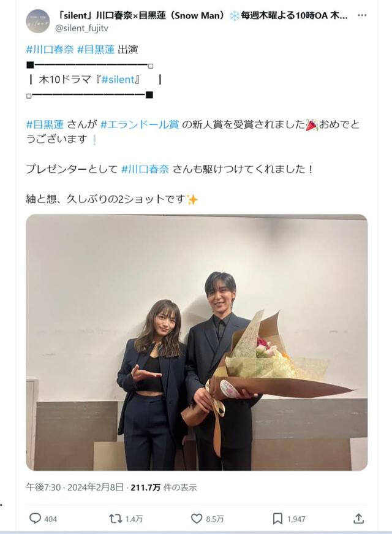Click the @silent_fujitv handle
Screen dimensions: 392x534
[81, 28]
